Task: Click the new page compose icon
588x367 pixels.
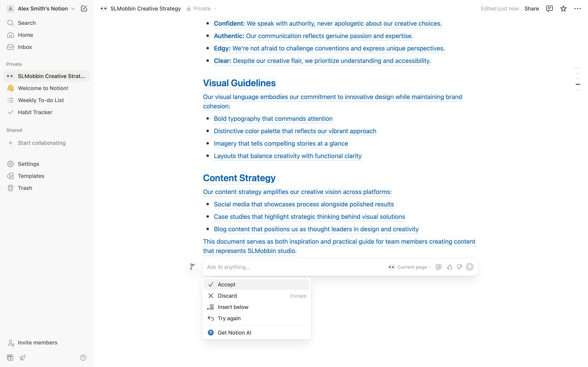Action: click(84, 9)
